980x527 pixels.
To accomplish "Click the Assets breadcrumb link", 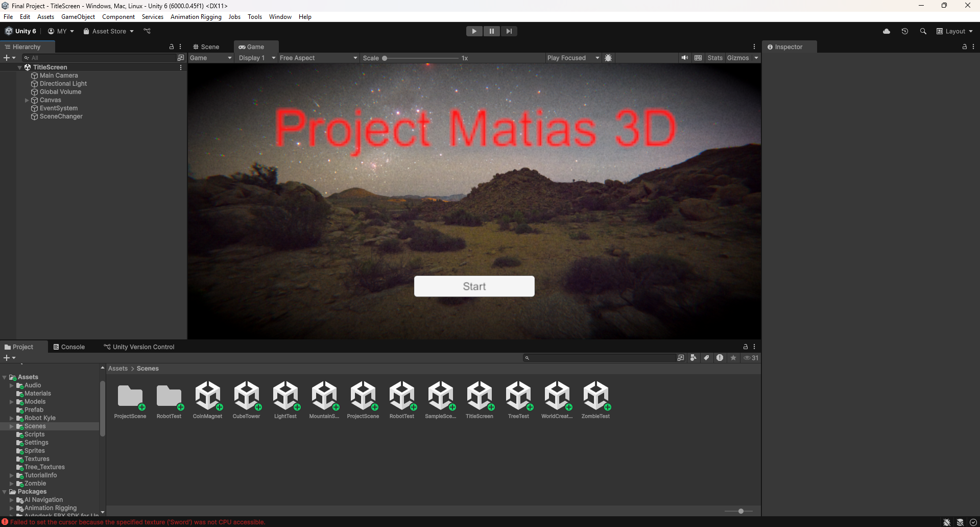I will 118,369.
